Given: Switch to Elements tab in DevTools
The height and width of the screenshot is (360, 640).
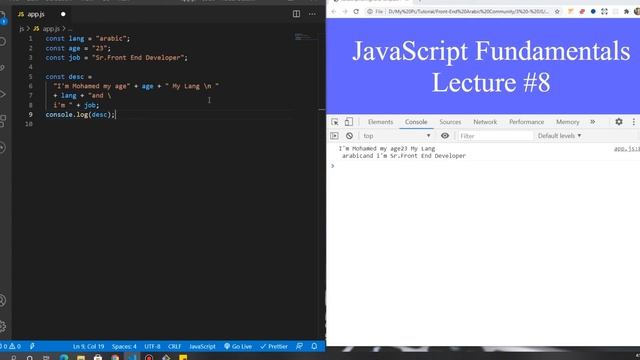Looking at the screenshot, I should pyautogui.click(x=380, y=122).
